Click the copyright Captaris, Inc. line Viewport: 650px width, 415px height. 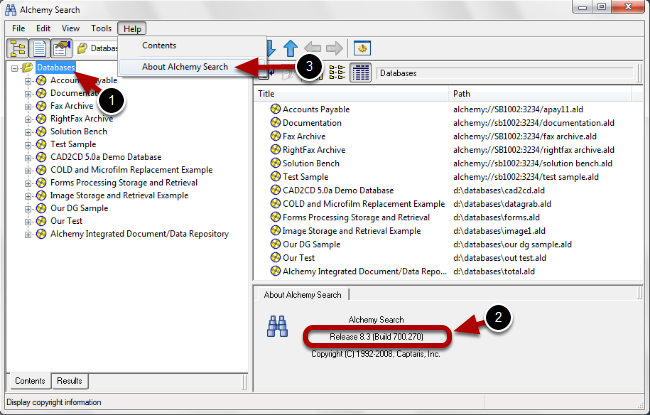(x=376, y=354)
